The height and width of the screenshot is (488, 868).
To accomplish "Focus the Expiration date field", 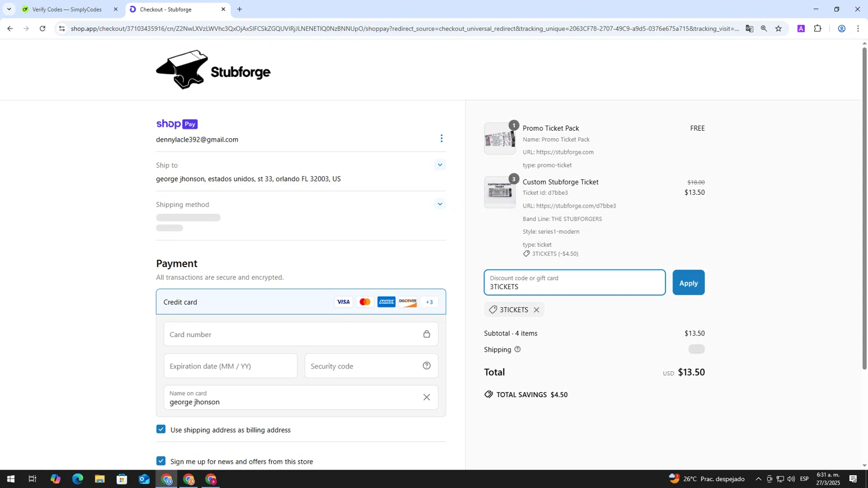I will [230, 366].
